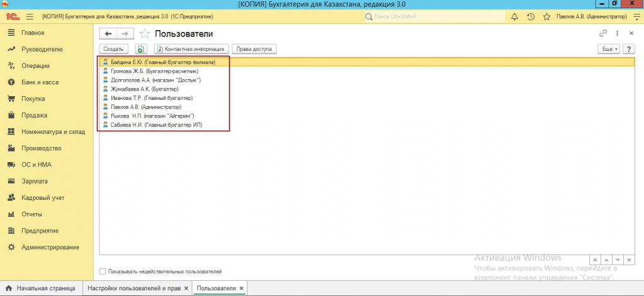Open Предприятие section
This screenshot has width=644, height=296.
click(x=41, y=231)
